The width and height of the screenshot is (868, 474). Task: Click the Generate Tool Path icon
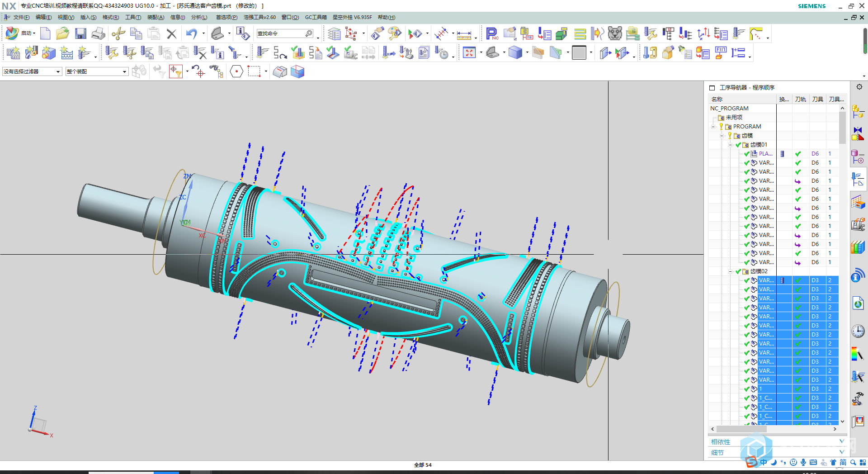262,53
